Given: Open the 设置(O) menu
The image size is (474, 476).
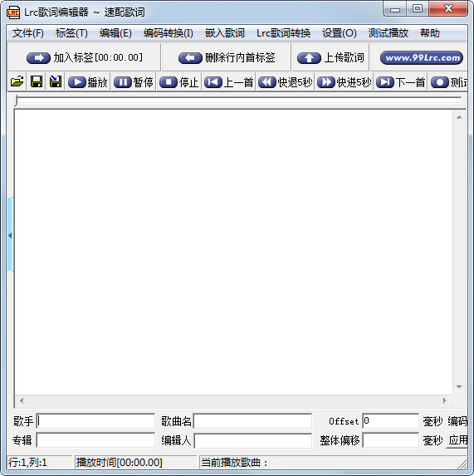Looking at the screenshot, I should (339, 32).
